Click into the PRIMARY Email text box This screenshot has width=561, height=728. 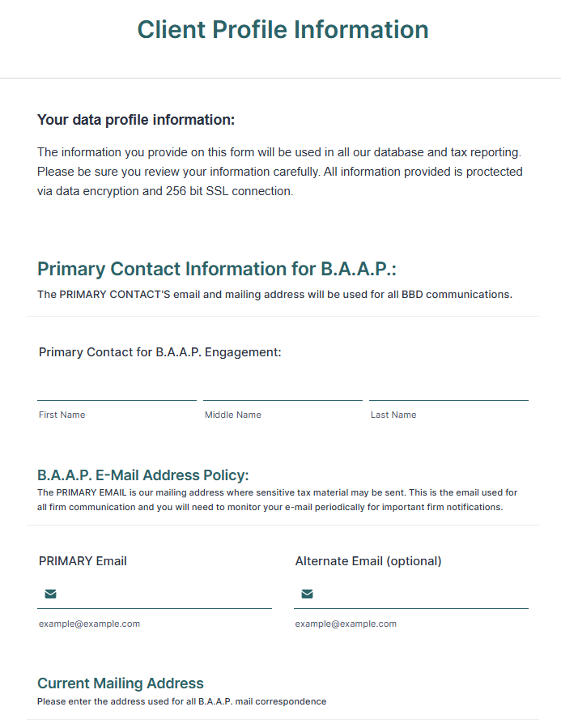165,594
